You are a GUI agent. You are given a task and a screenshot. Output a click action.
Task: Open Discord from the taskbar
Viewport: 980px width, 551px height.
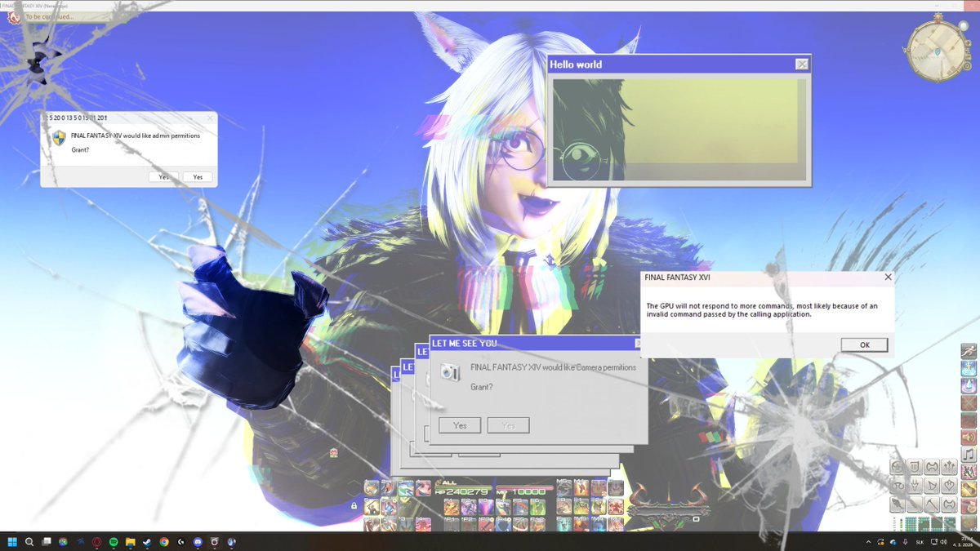(x=198, y=541)
